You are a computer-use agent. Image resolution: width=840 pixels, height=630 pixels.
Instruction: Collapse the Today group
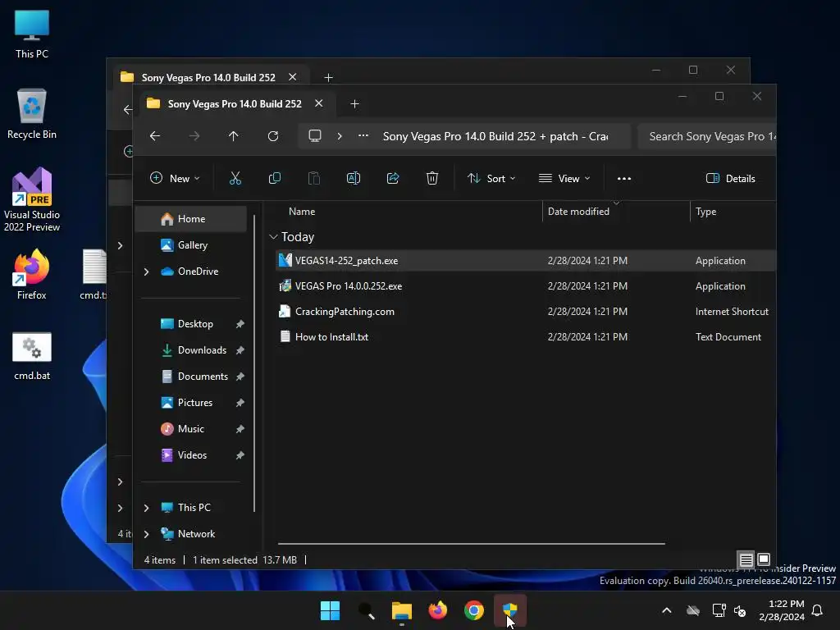pyautogui.click(x=273, y=237)
